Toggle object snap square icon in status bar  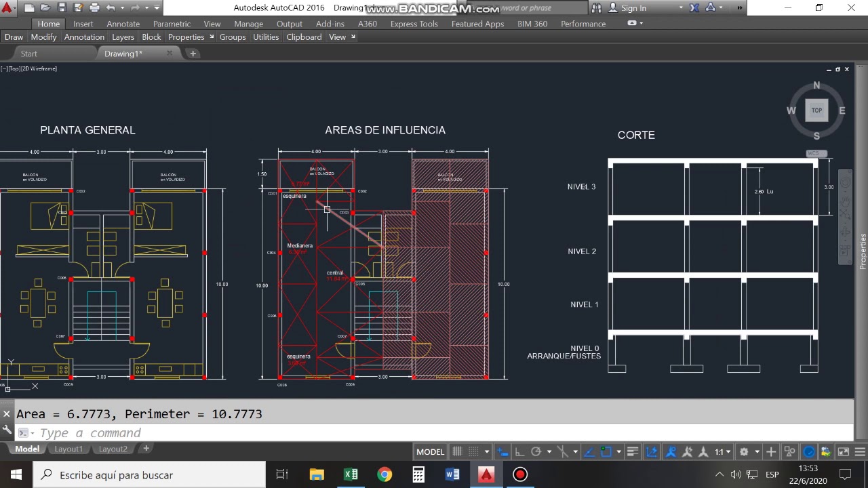606,452
